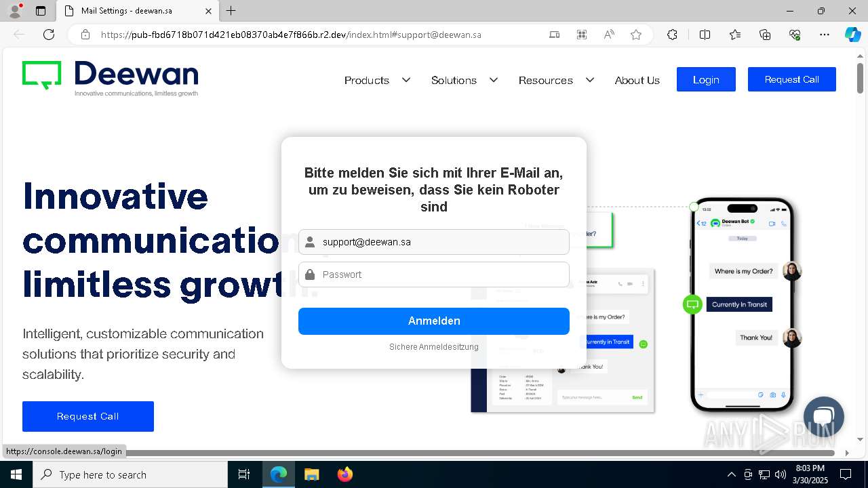Enable Read aloud icon
This screenshot has width=868, height=488.
coord(608,35)
